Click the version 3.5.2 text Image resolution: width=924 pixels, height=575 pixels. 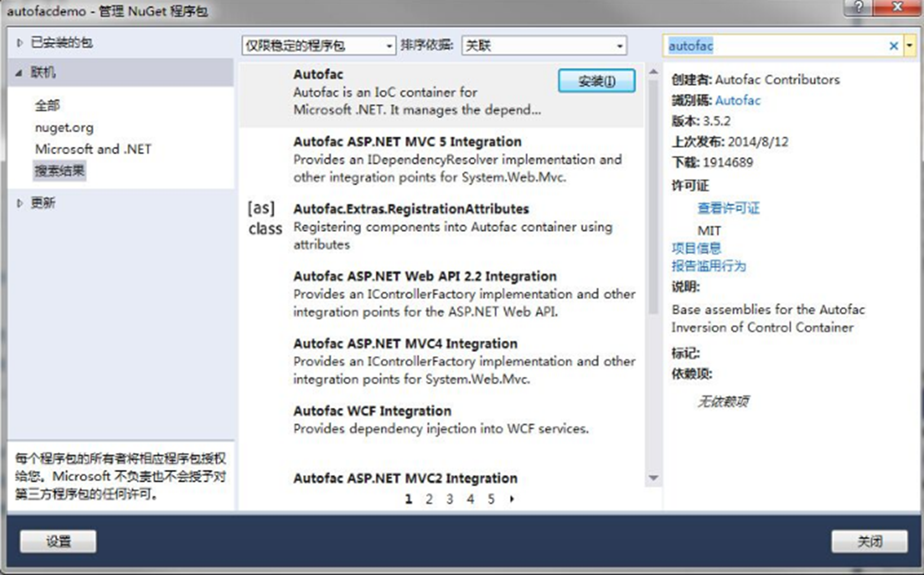pos(717,121)
